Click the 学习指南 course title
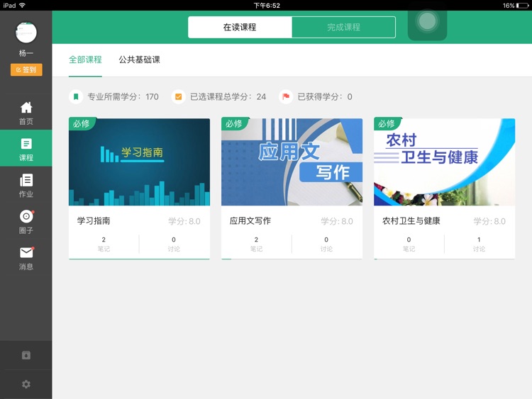532x399 pixels. point(94,220)
